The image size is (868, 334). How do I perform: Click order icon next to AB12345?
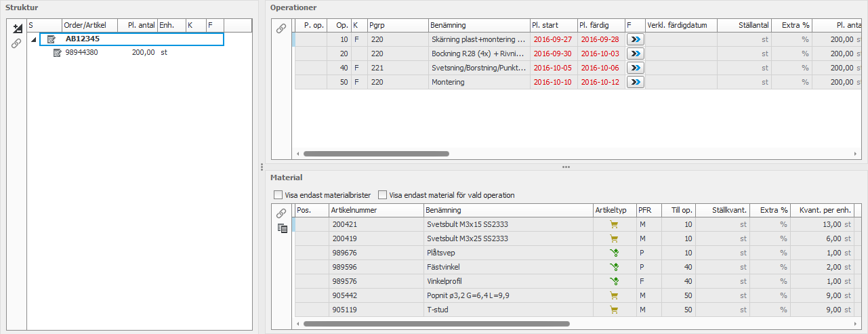(x=51, y=39)
